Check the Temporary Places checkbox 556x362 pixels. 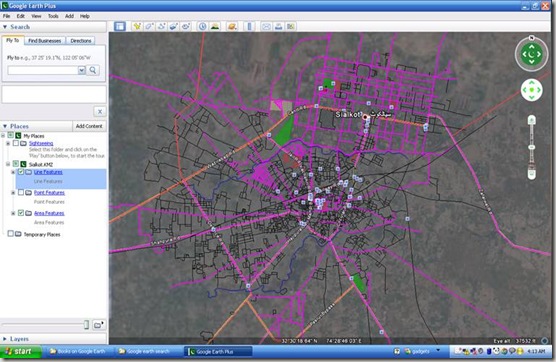11,234
